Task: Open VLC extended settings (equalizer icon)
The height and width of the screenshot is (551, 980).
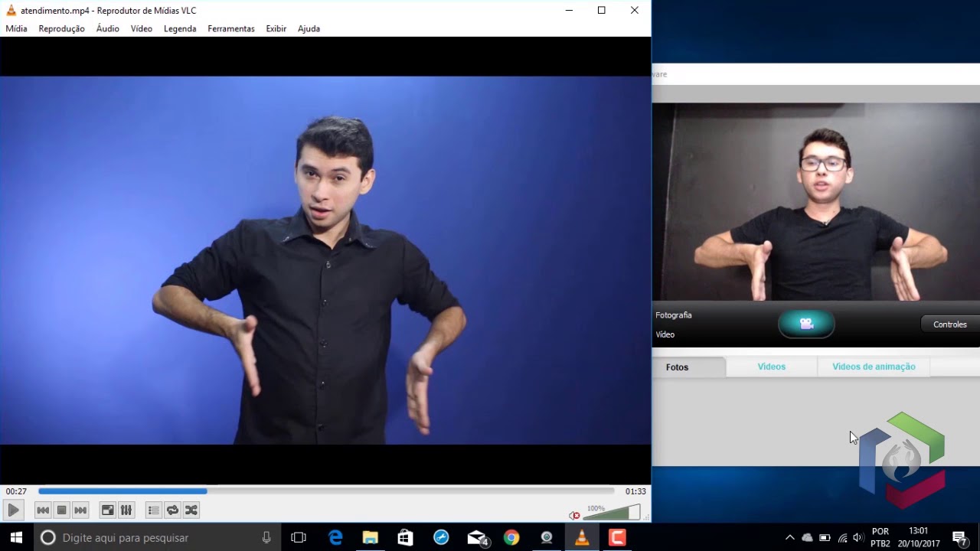Action: [x=126, y=510]
